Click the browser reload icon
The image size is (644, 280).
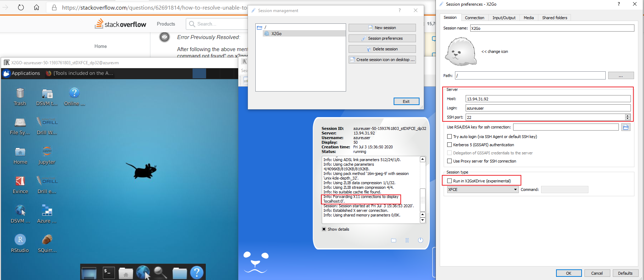pos(21,7)
